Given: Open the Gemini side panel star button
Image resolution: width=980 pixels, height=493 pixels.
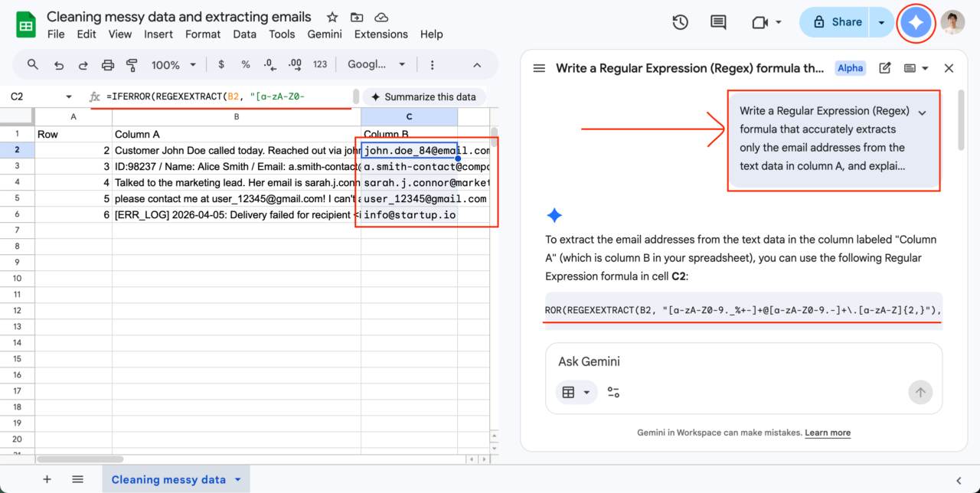Looking at the screenshot, I should pyautogui.click(x=916, y=23).
